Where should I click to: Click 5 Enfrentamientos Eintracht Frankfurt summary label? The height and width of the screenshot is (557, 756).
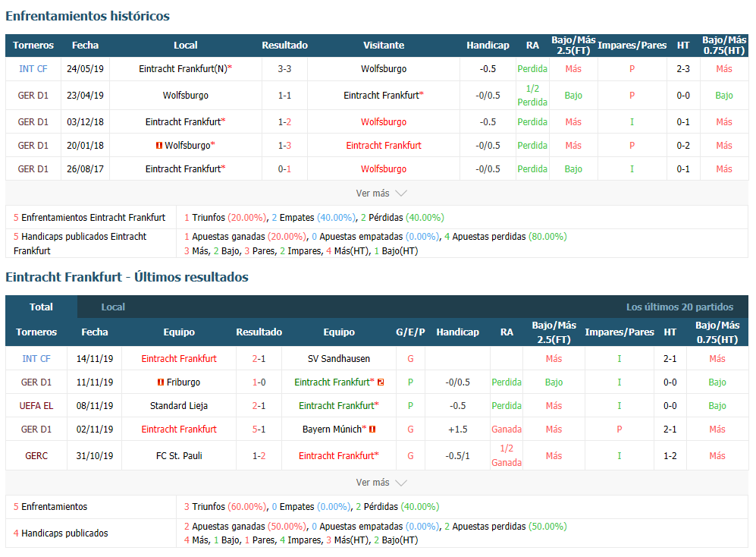[x=89, y=218]
